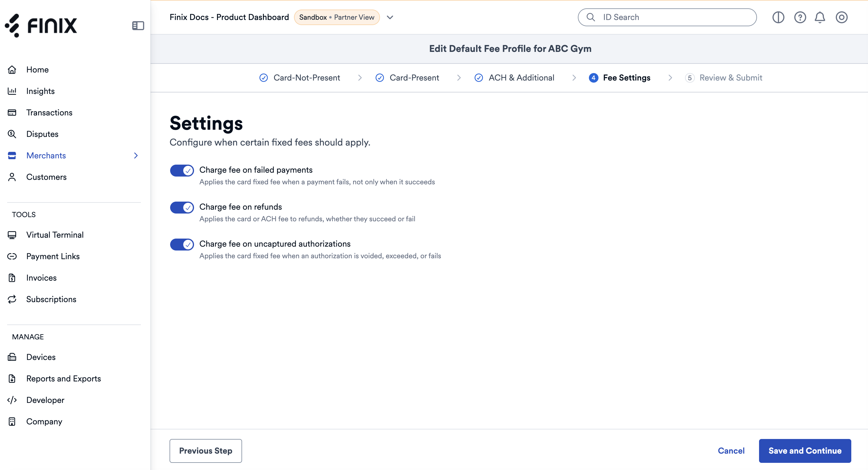Click the Customers person icon
This screenshot has width=868, height=470.
click(x=12, y=177)
